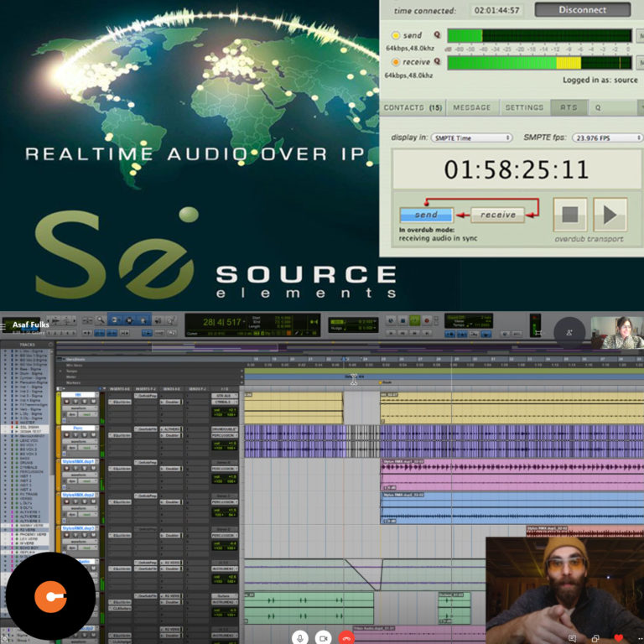
Task: Select the Scrubber speaker tool in Pro Tools
Action: (x=158, y=320)
